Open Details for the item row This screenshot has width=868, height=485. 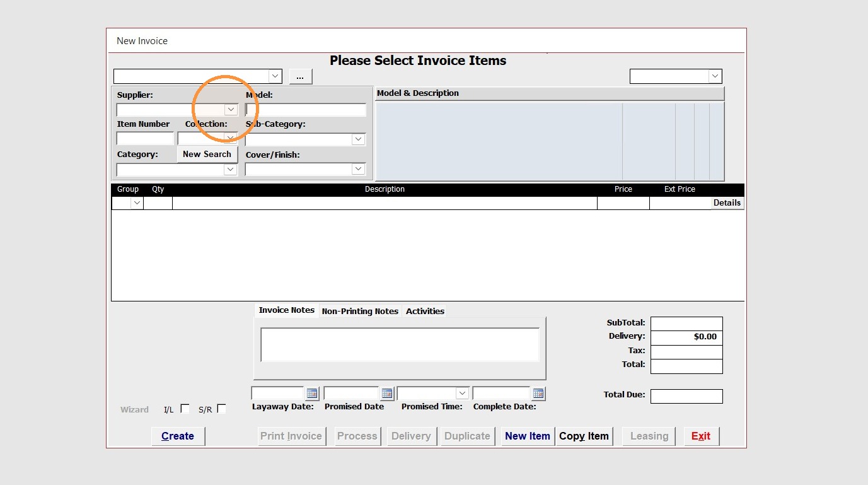(x=727, y=203)
